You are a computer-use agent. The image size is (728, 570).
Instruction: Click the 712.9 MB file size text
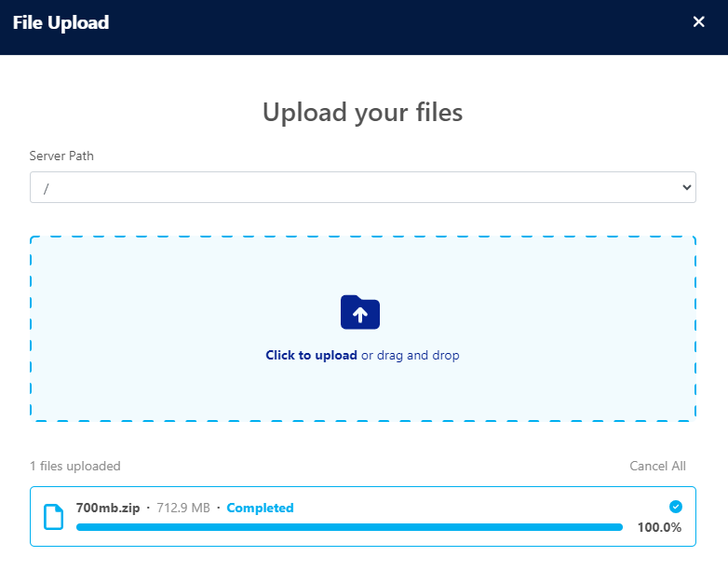pos(182,509)
